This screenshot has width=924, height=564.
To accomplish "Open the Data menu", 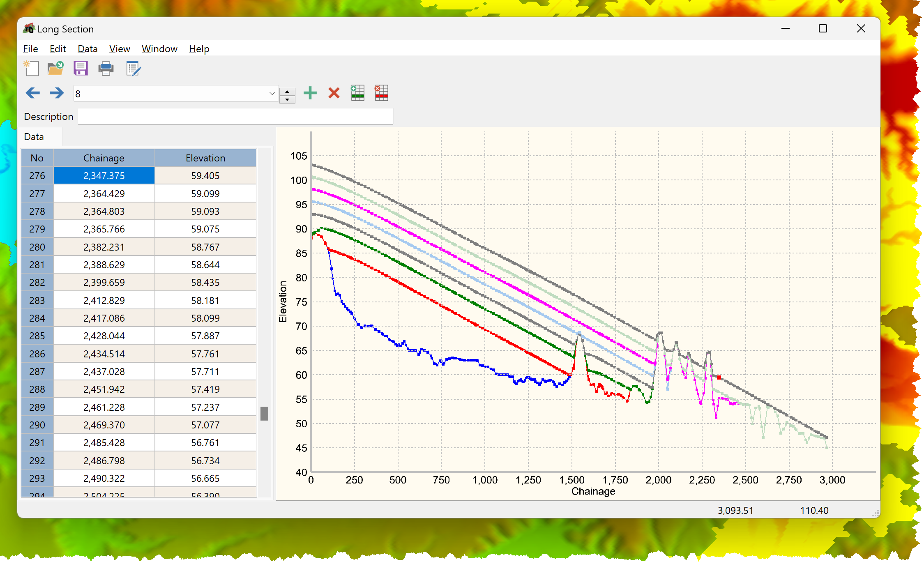I will 88,49.
